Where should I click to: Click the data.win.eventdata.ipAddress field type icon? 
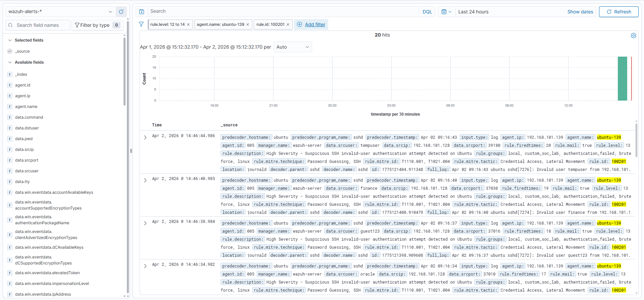tap(10, 294)
